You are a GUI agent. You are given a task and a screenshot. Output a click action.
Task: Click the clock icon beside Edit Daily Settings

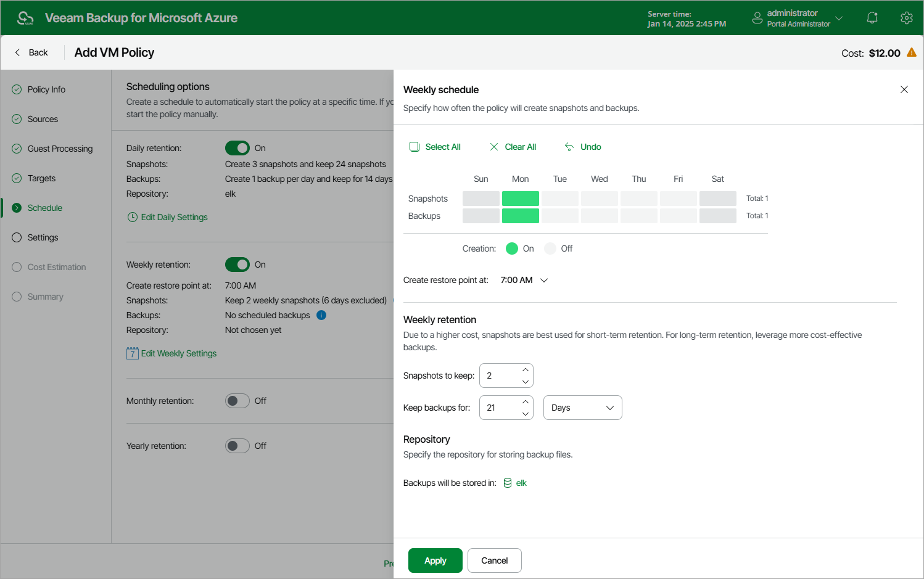click(x=132, y=217)
